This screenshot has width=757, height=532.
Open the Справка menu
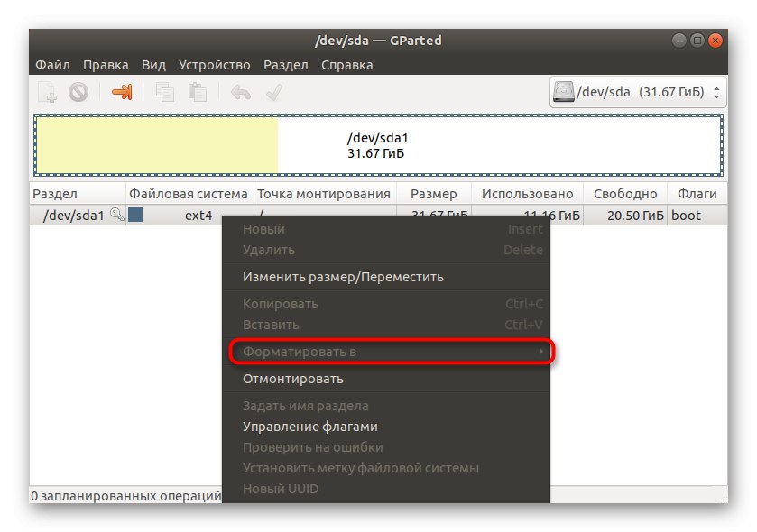347,65
